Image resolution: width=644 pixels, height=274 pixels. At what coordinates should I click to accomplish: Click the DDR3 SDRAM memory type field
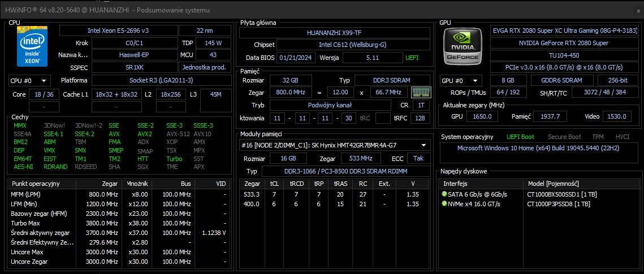pos(392,80)
